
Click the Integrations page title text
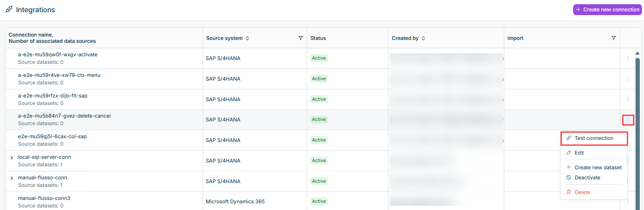pyautogui.click(x=35, y=10)
